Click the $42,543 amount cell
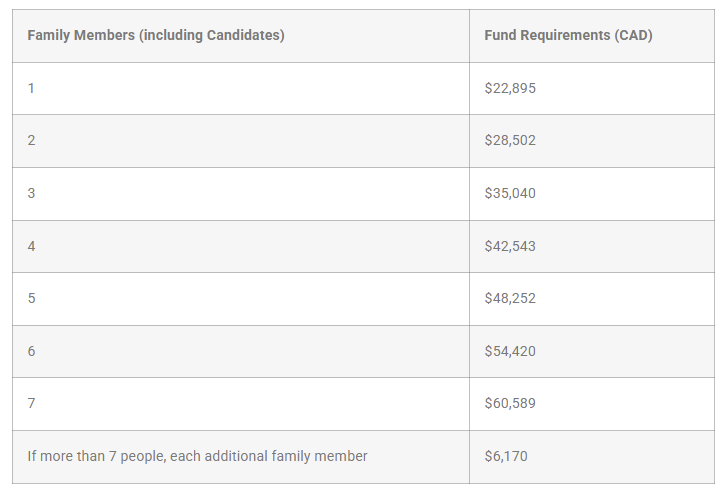This screenshot has height=494, width=728. coord(510,246)
